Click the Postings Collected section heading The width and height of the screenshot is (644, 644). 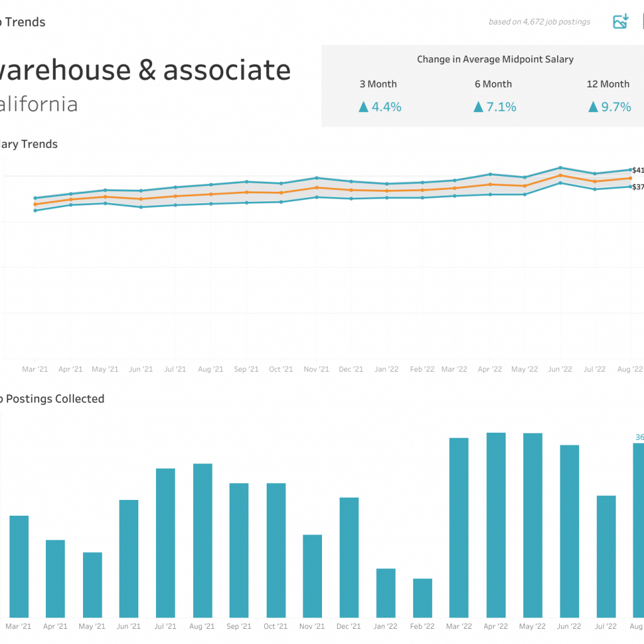(52, 399)
